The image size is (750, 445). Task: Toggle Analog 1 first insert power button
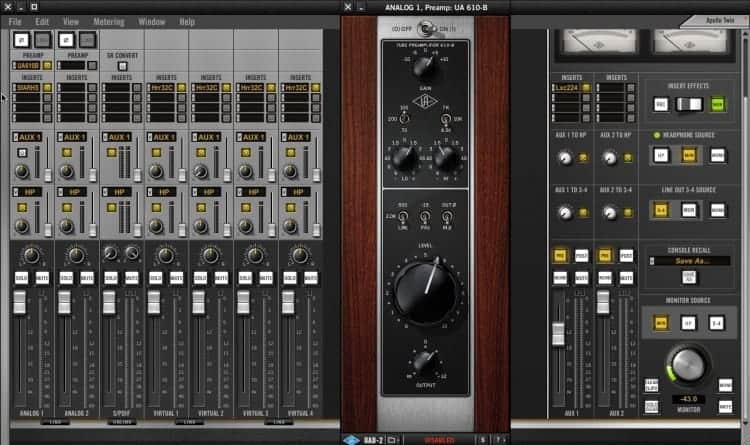47,88
